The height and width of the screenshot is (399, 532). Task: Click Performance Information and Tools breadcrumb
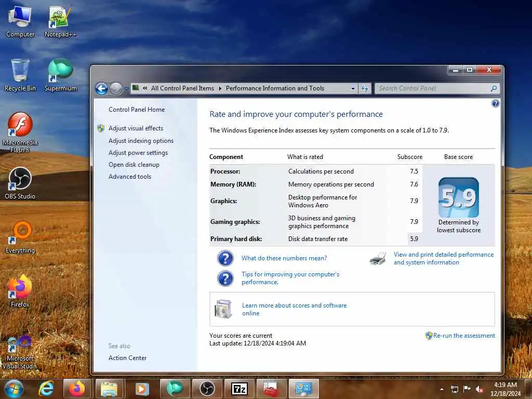click(275, 88)
